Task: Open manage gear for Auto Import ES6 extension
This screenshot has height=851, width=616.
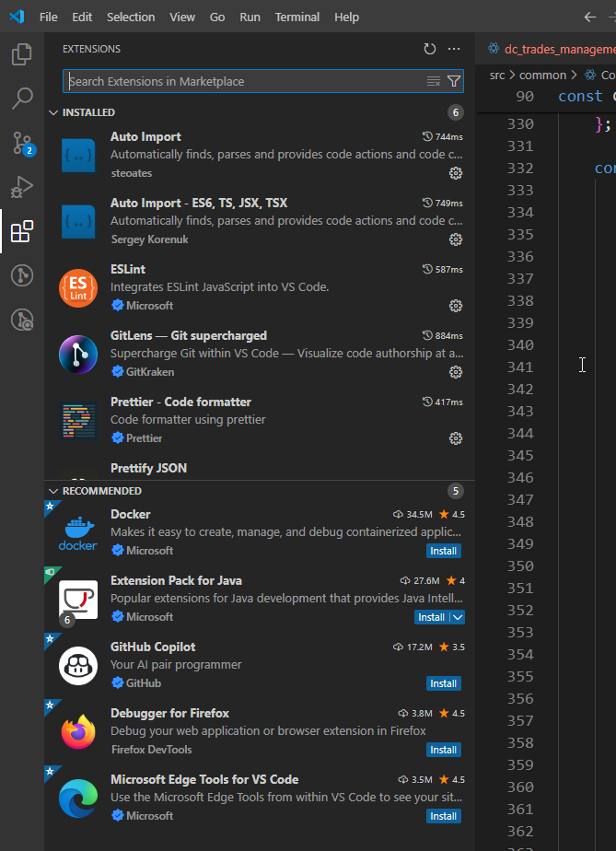Action: pyautogui.click(x=456, y=239)
